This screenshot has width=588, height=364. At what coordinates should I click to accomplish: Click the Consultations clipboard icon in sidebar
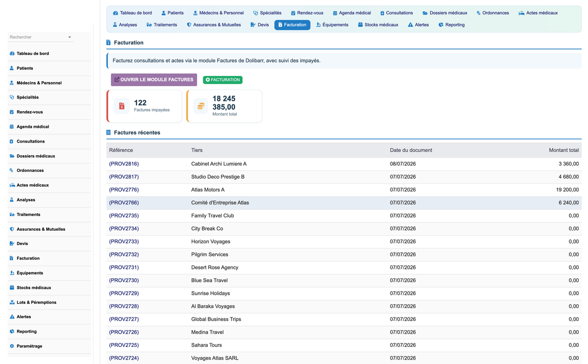pyautogui.click(x=12, y=142)
